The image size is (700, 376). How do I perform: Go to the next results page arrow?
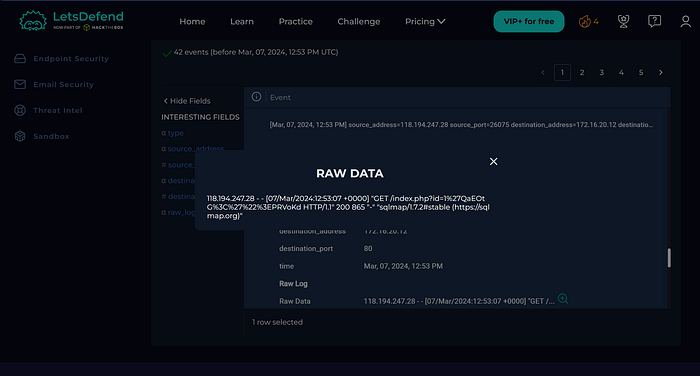661,72
